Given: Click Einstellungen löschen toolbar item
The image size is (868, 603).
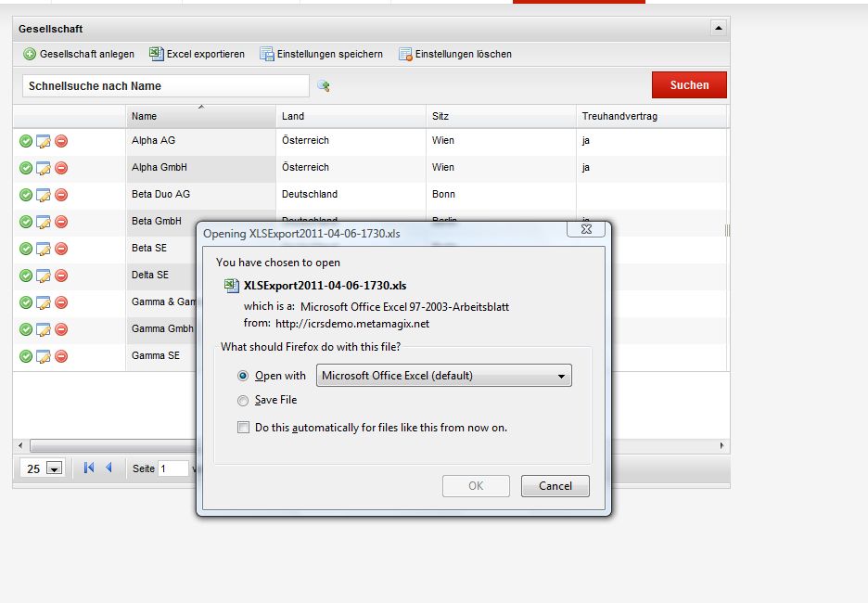Looking at the screenshot, I should tap(455, 54).
